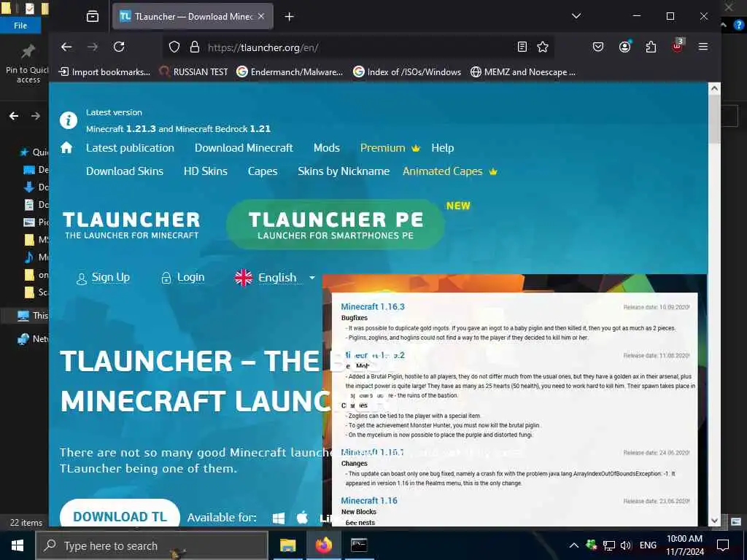This screenshot has height=560, width=747.
Task: Open the Help menu item
Action: click(443, 148)
